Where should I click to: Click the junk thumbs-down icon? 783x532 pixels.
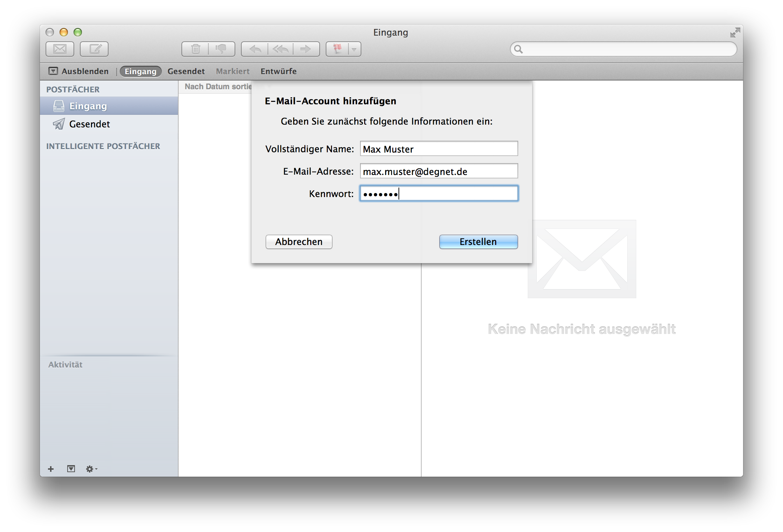coord(221,49)
